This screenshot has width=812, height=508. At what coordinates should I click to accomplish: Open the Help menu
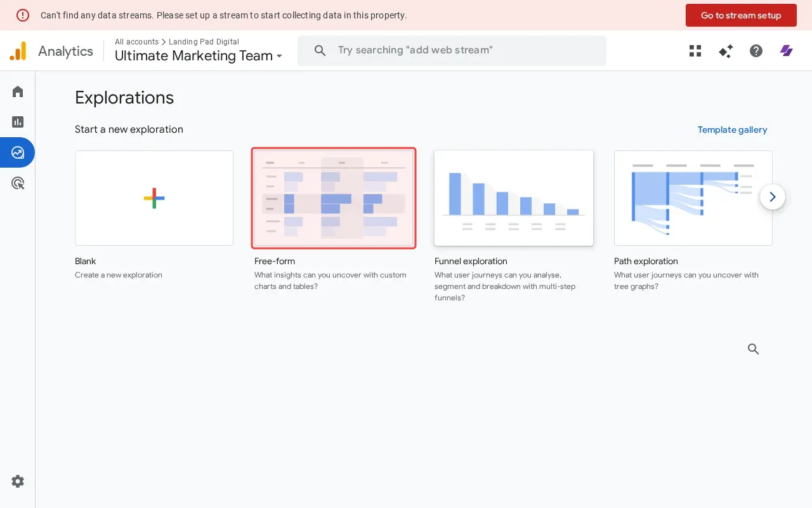point(756,51)
